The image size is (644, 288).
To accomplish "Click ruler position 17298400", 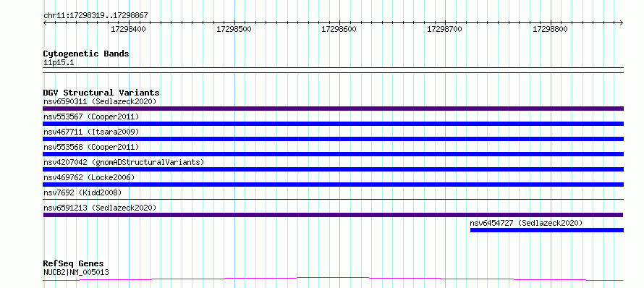I will [x=129, y=29].
